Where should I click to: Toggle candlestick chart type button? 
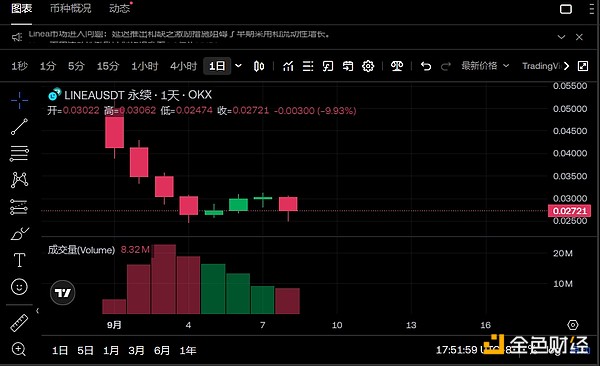[x=259, y=66]
